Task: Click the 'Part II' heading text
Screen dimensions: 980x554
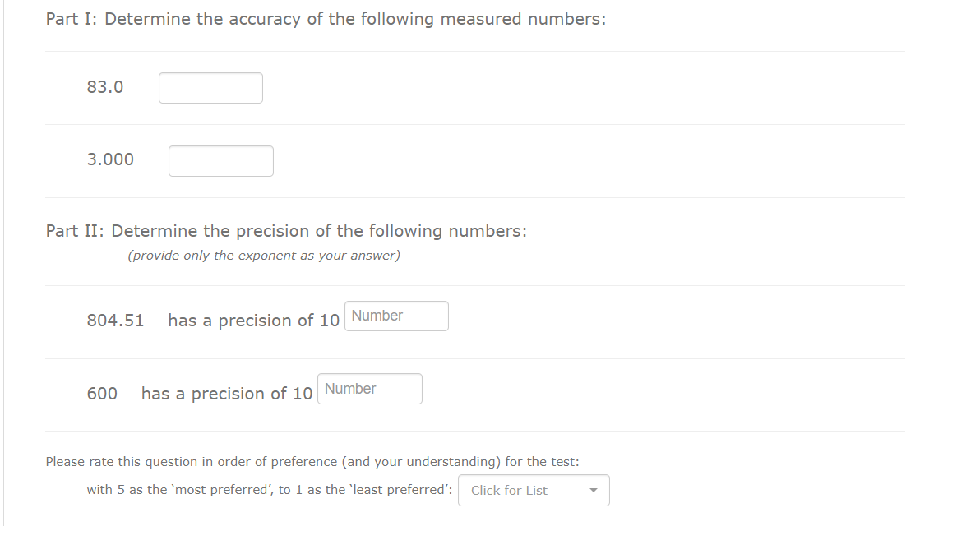Action: (x=286, y=230)
